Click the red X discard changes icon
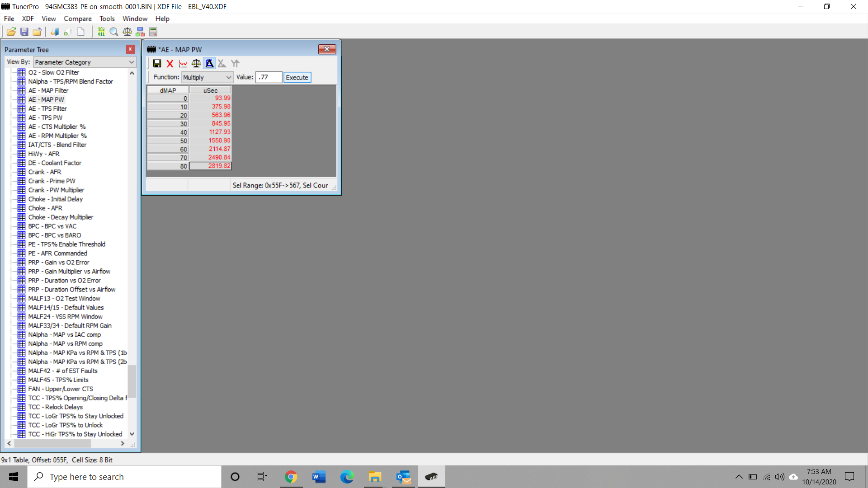The height and width of the screenshot is (488, 868). tap(170, 63)
